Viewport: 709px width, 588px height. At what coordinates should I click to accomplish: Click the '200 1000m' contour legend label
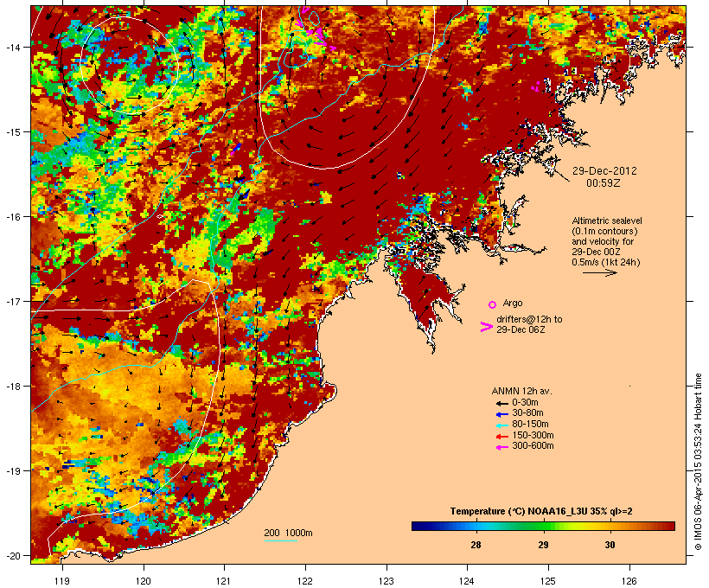click(x=288, y=533)
